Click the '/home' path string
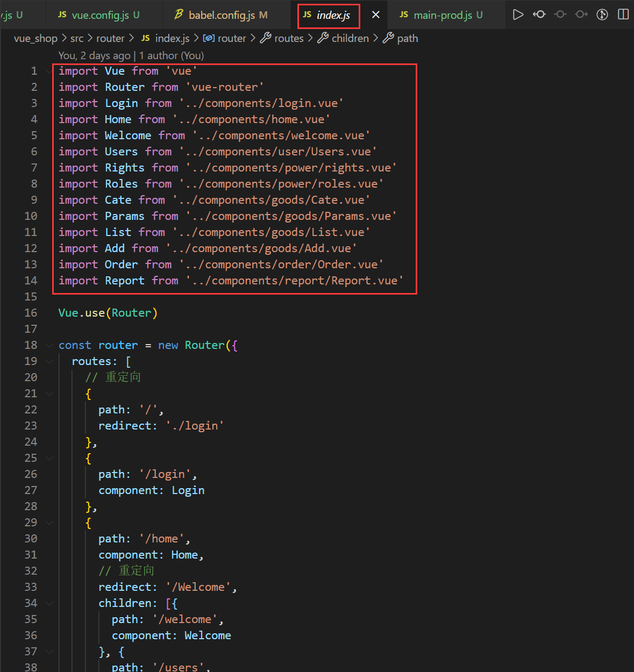The image size is (634, 672). click(162, 539)
